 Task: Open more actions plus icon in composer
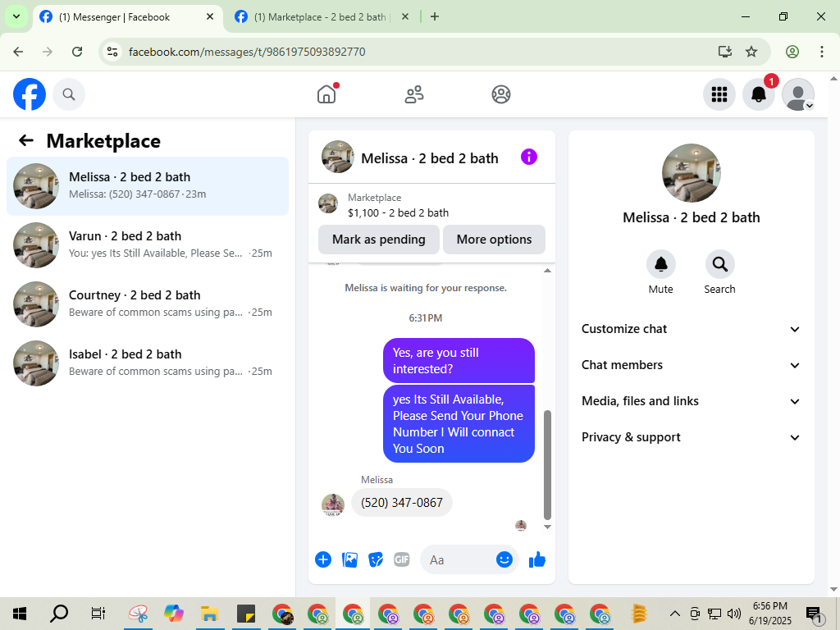tap(323, 559)
